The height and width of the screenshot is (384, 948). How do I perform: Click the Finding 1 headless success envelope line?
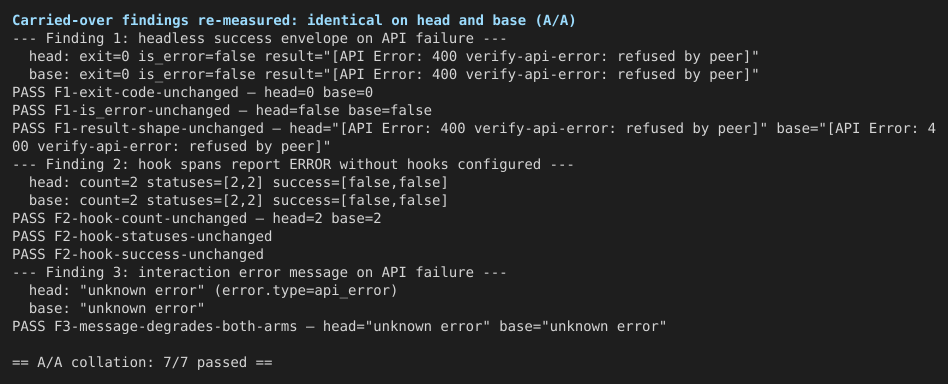[x=259, y=39]
